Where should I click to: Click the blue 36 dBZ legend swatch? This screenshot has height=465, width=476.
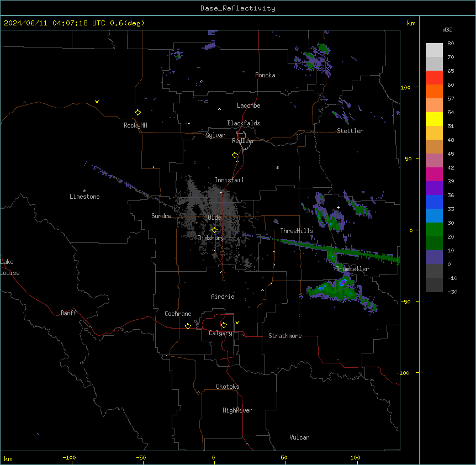pyautogui.click(x=434, y=202)
